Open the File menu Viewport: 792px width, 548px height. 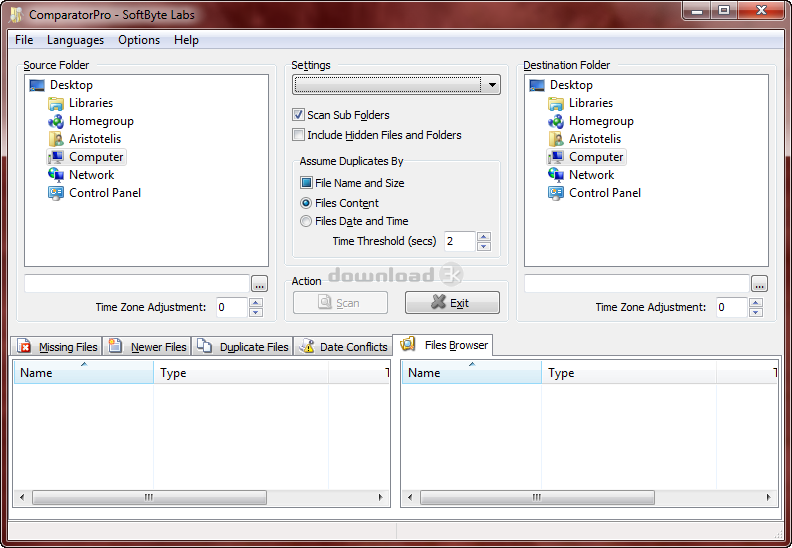point(24,40)
